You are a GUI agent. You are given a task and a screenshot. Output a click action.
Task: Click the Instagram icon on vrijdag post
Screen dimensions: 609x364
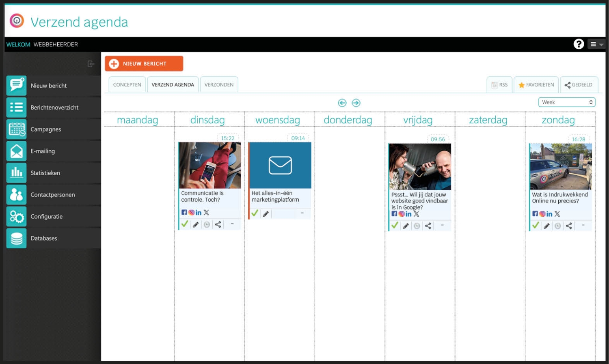402,214
